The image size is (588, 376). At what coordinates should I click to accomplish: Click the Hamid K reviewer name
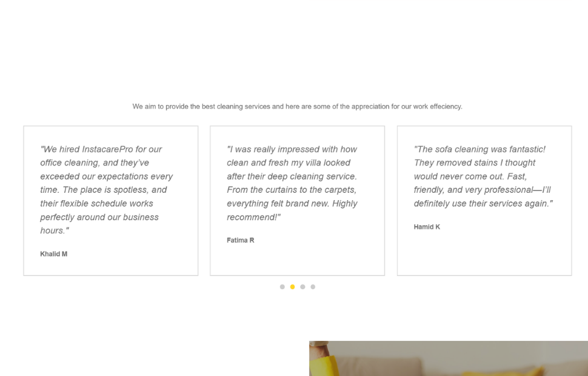click(427, 227)
